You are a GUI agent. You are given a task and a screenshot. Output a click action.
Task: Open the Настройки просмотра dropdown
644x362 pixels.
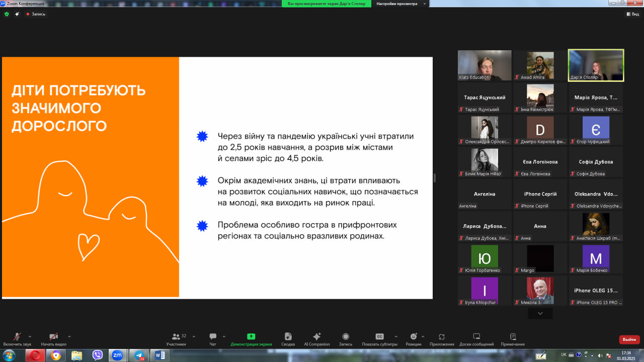pyautogui.click(x=400, y=4)
